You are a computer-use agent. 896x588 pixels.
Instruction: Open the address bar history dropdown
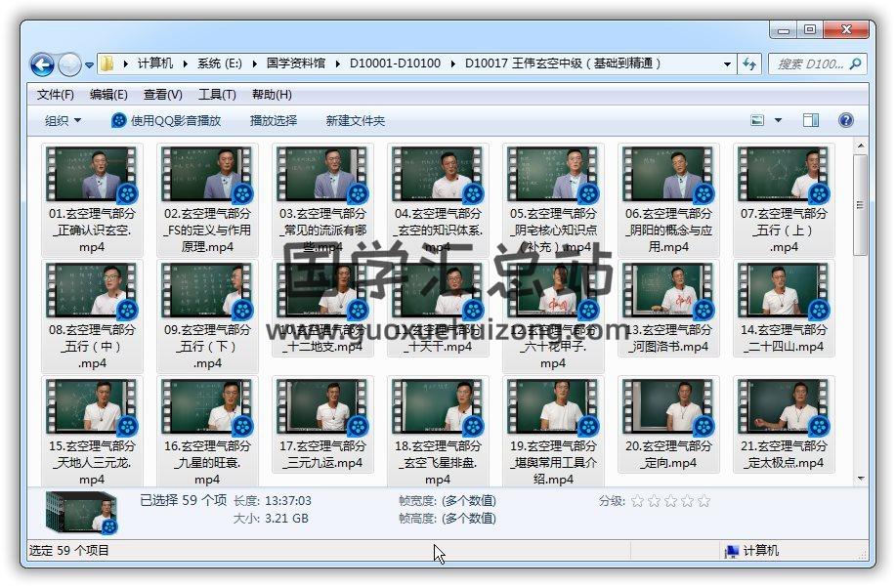tap(727, 63)
